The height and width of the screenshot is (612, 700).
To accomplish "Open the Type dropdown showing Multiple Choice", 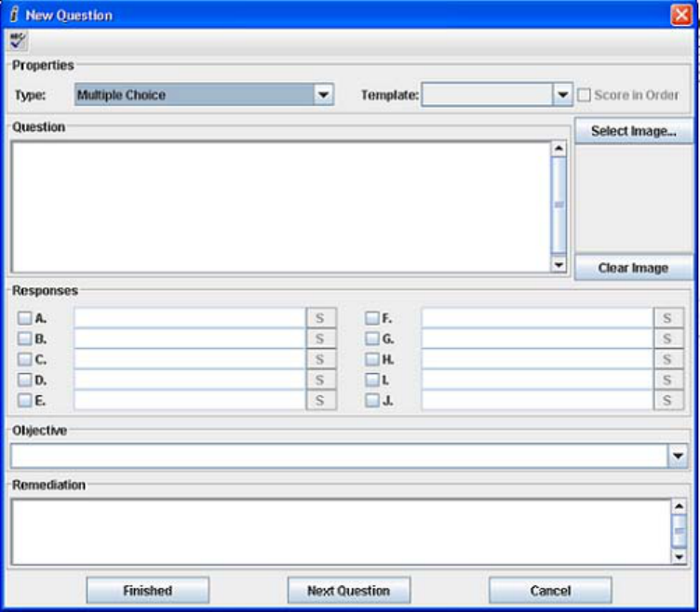I will tap(204, 95).
